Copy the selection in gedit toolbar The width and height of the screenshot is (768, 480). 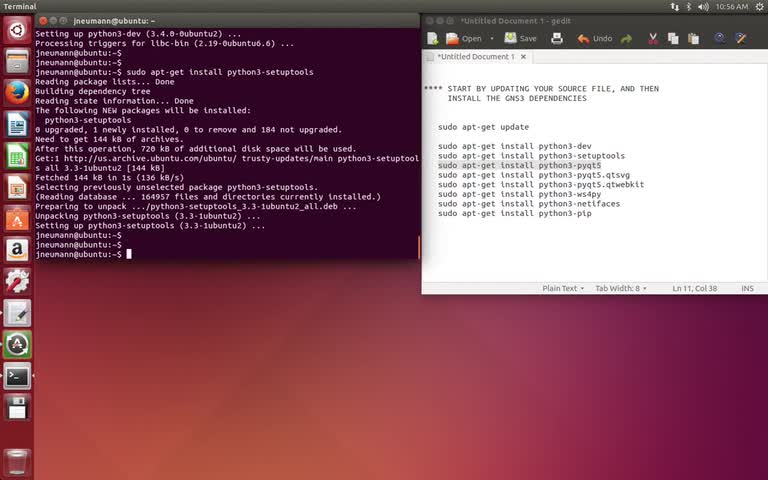tap(673, 38)
